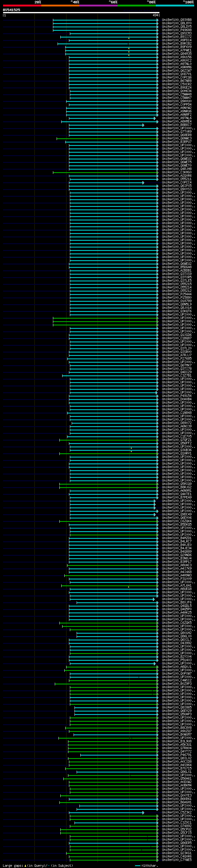
Task: Select the UniRef100_P49154 label
Action: tap(177, 396)
